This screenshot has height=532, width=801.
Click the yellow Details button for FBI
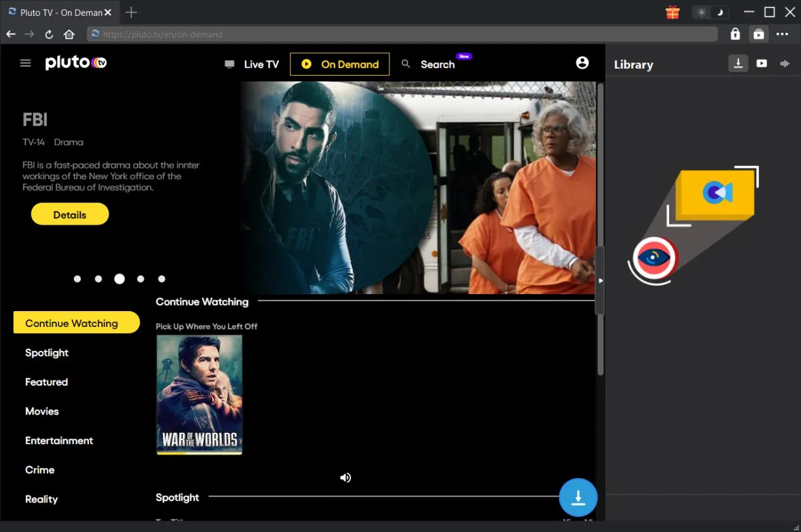(69, 215)
